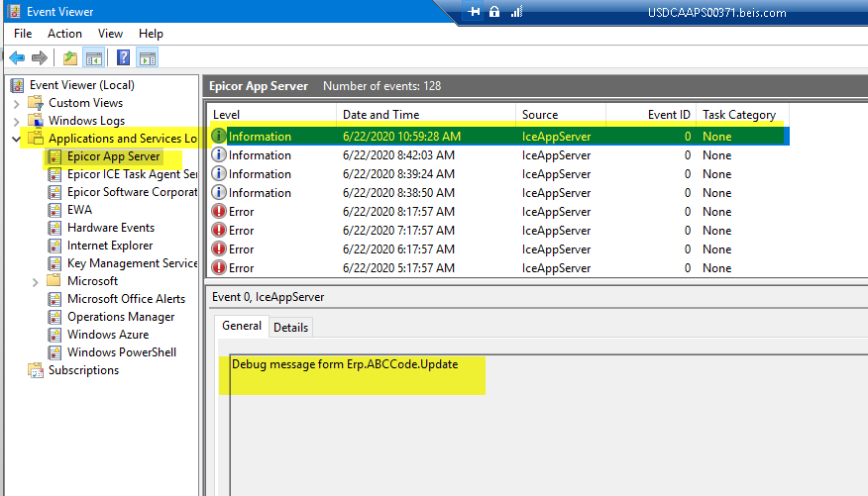Select Epicor Software Corporation log
The height and width of the screenshot is (496, 868).
133,192
